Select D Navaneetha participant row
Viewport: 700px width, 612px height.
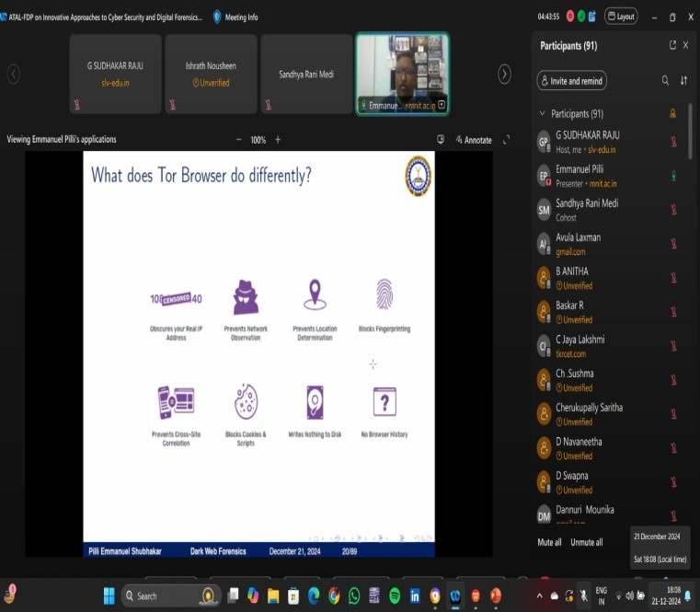point(609,448)
